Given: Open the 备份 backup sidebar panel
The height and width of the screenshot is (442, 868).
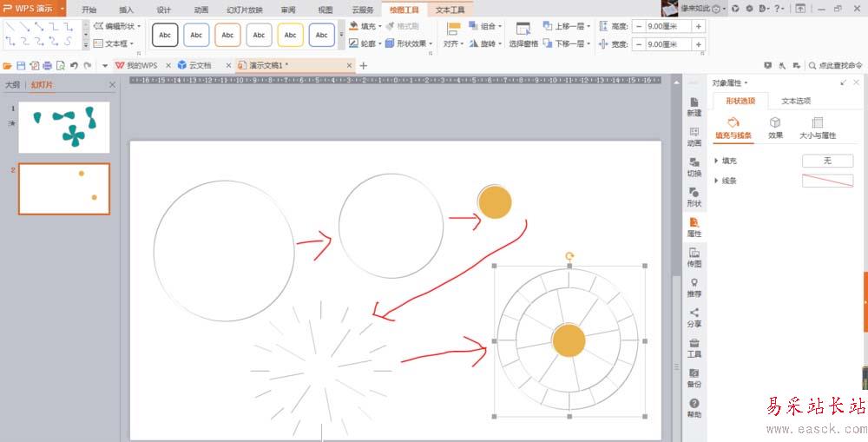Looking at the screenshot, I should [x=694, y=379].
